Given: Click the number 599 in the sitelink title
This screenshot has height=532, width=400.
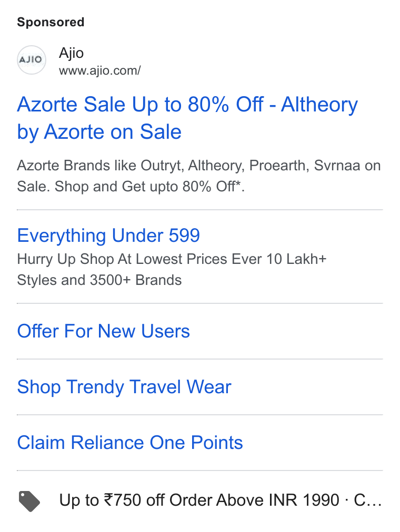Looking at the screenshot, I should click(184, 236).
